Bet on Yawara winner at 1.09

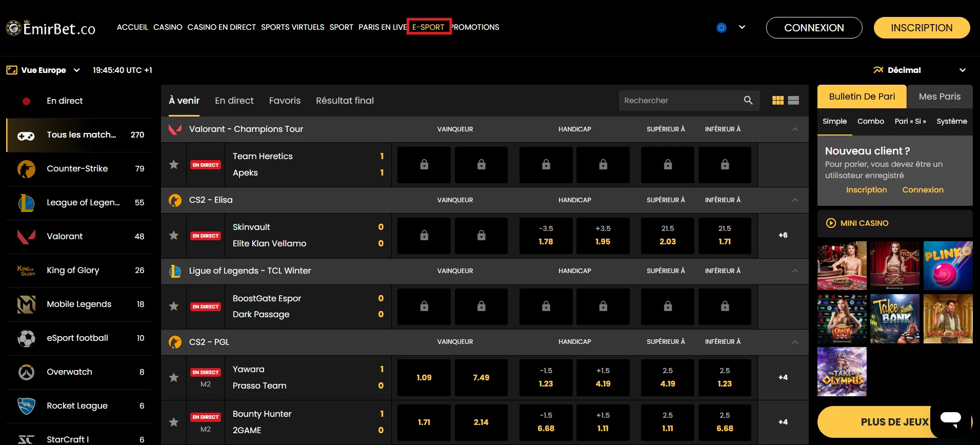424,378
